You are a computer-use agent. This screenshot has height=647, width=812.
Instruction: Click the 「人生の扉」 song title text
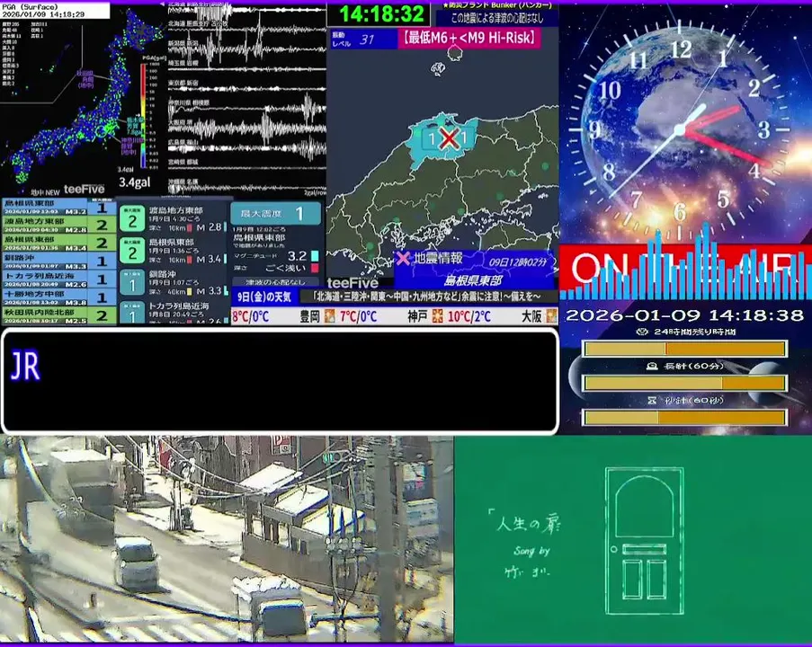click(526, 522)
